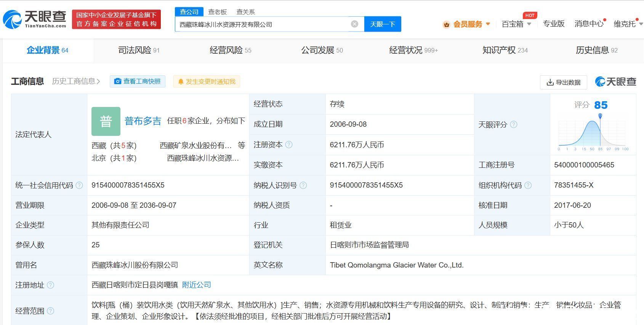This screenshot has height=325, width=644.
Task: Select the 知识产权 tab
Action: 505,50
